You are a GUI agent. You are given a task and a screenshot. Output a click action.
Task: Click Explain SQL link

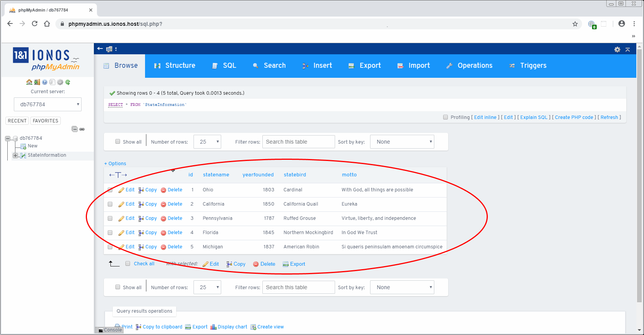(534, 117)
